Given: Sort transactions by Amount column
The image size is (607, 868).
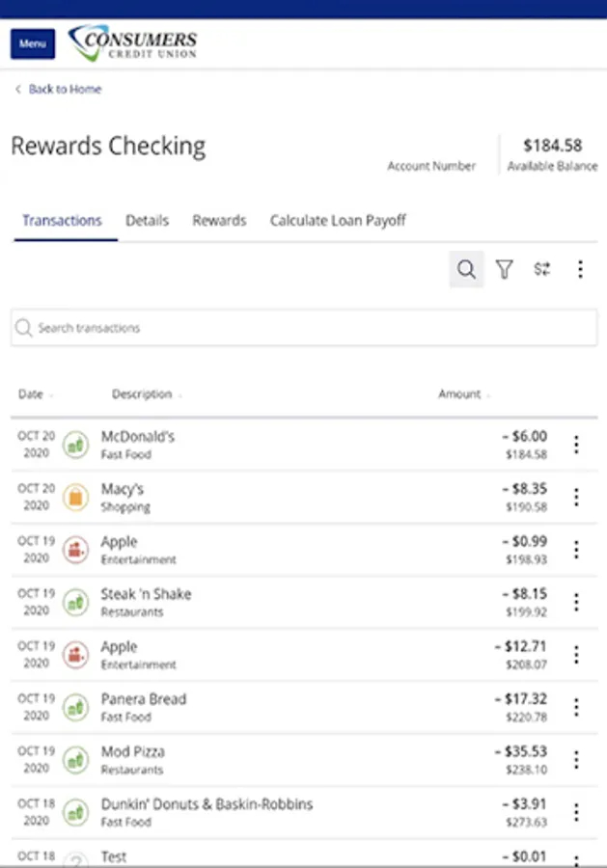Looking at the screenshot, I should pyautogui.click(x=463, y=393).
